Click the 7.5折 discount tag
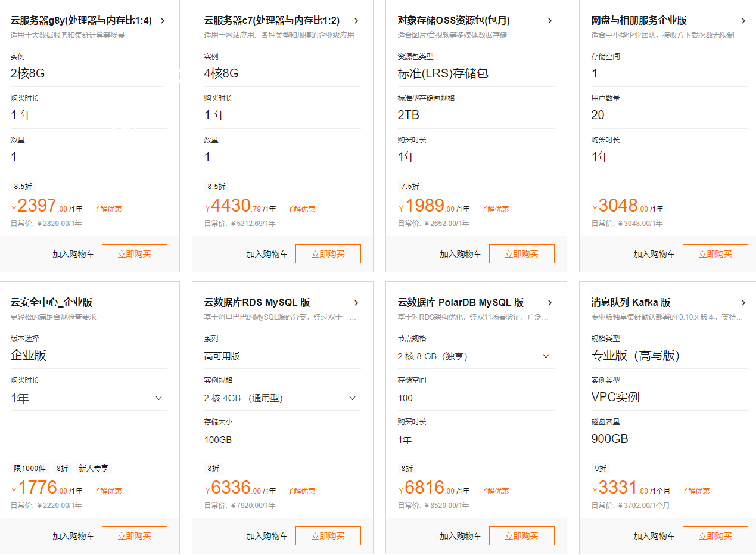This screenshot has height=555, width=756. click(x=410, y=187)
